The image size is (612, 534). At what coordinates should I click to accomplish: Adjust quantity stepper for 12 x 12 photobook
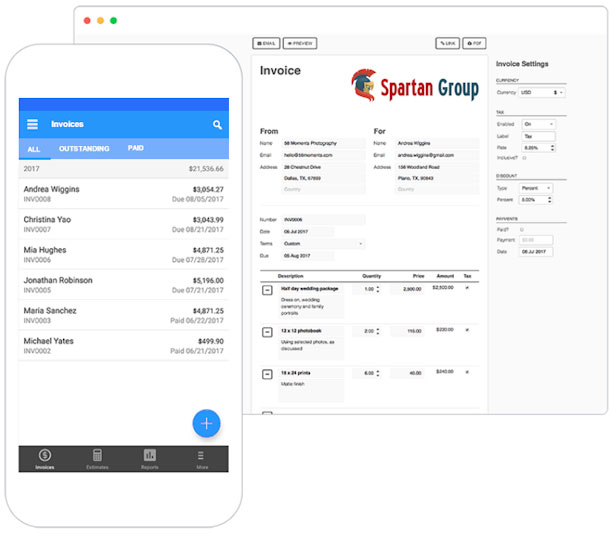(377, 331)
